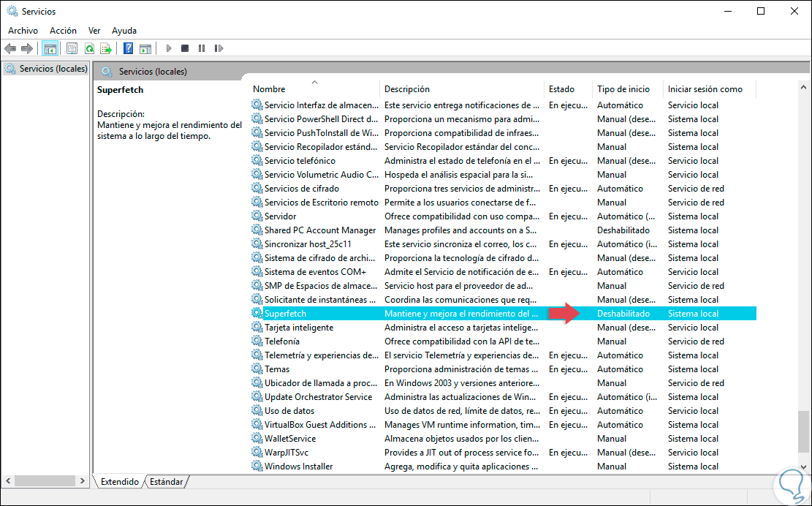Click gear icon beside Servidor
This screenshot has height=506, width=812.
pyautogui.click(x=257, y=216)
